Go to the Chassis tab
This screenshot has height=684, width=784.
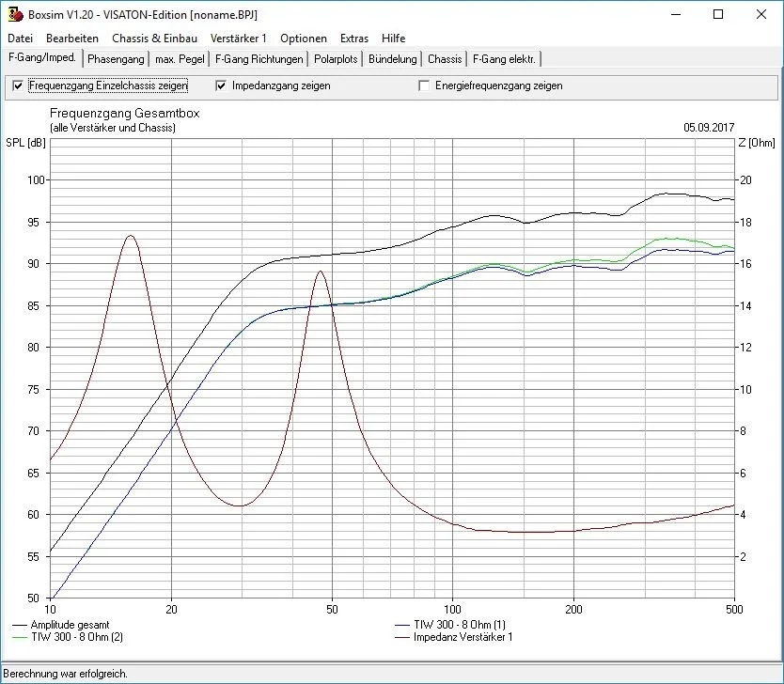point(445,59)
